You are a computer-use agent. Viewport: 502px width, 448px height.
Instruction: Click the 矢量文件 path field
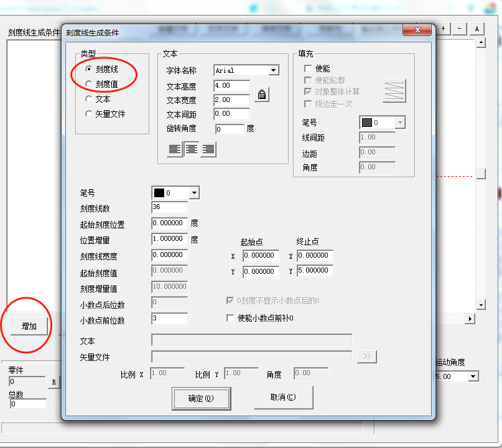252,357
